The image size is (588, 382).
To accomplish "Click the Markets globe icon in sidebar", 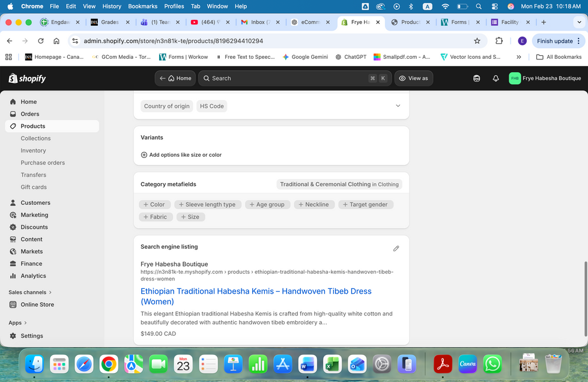I will (x=13, y=252).
